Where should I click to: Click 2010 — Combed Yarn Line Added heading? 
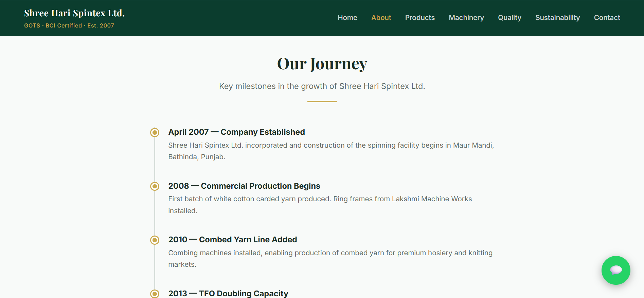point(233,240)
